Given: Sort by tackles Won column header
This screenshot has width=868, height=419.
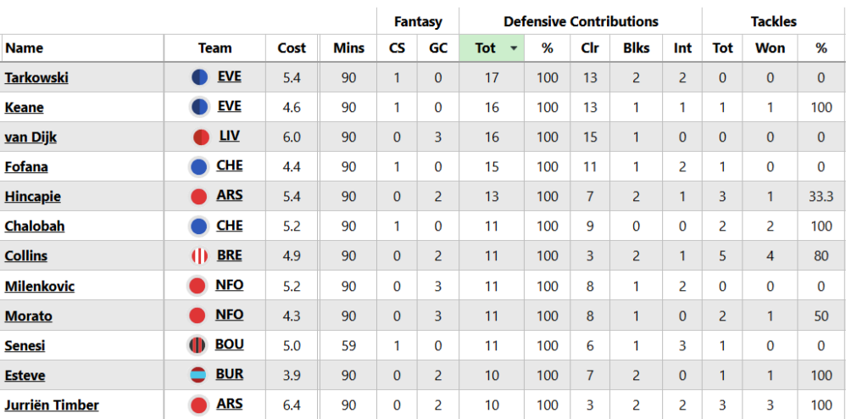Looking at the screenshot, I should point(770,48).
